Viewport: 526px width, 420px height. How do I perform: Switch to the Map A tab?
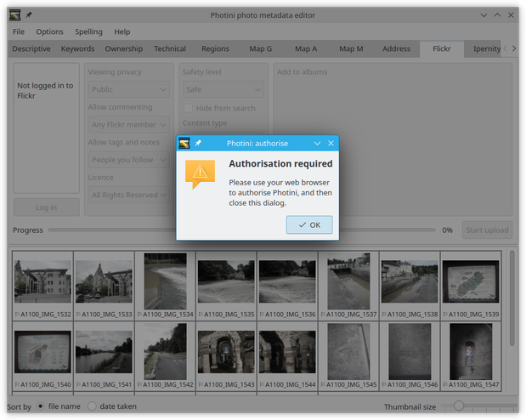click(306, 48)
